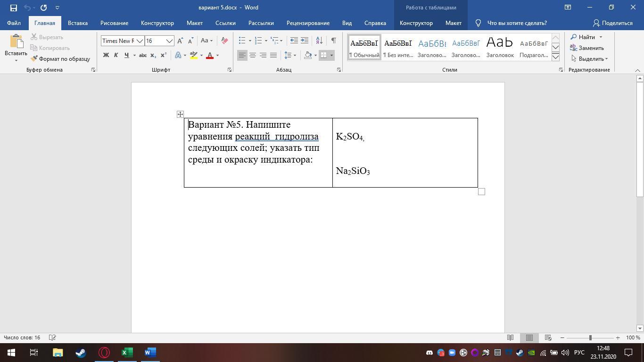644x362 pixels.
Task: Expand the Styles gallery more arrow
Action: (x=555, y=57)
